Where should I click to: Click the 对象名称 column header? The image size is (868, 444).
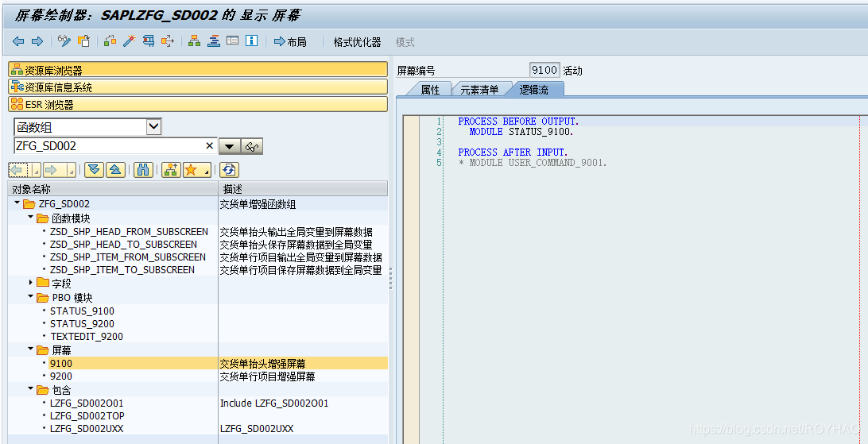113,188
